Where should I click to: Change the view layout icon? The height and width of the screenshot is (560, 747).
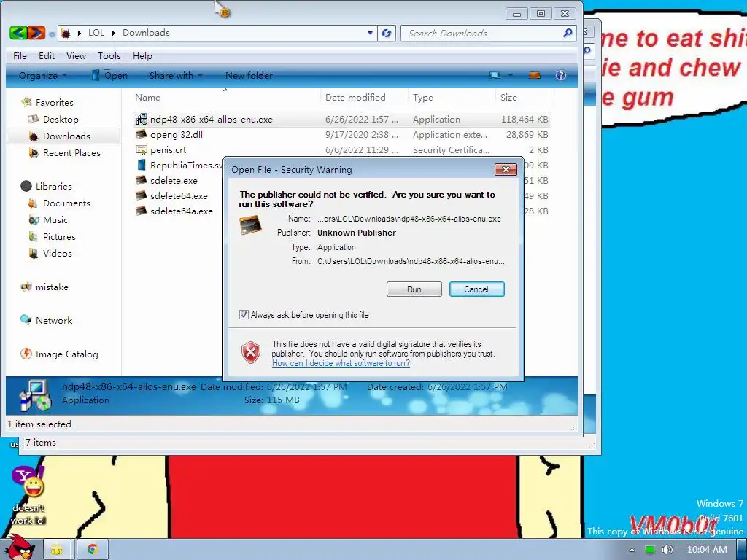click(495, 75)
